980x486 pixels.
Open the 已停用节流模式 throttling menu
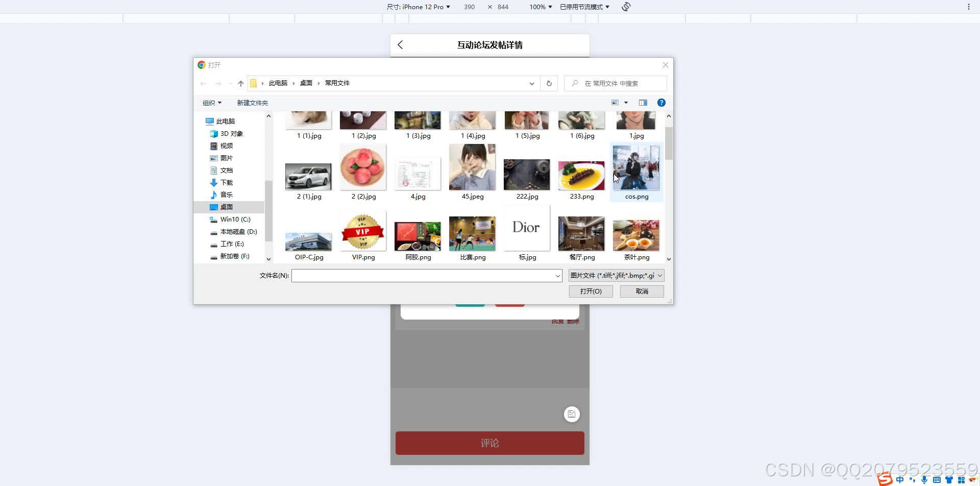(583, 7)
